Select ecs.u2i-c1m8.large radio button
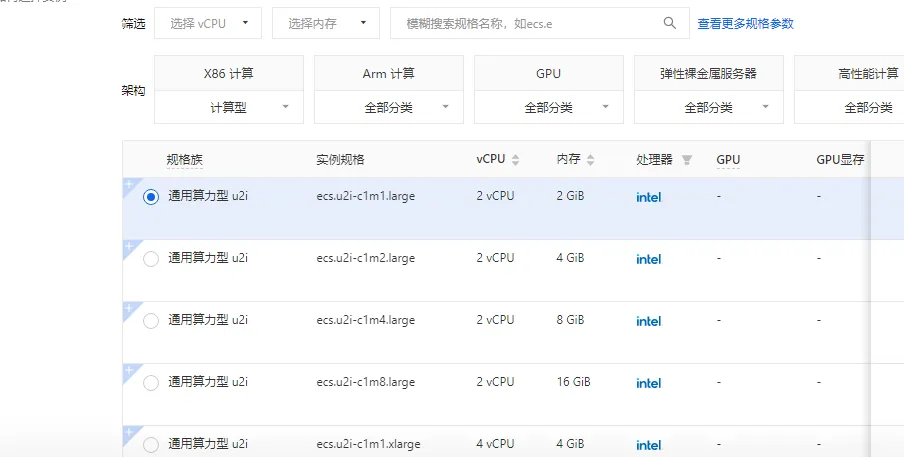This screenshot has height=457, width=904. (150, 383)
